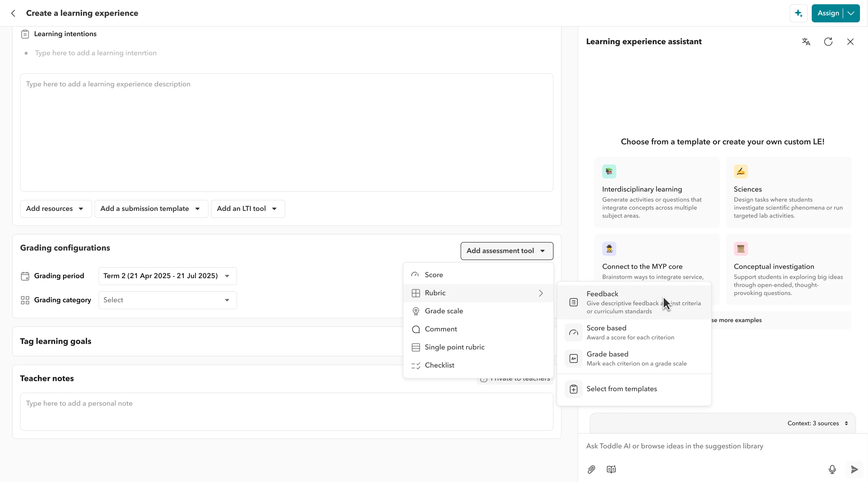Select Checklist from the menu
This screenshot has height=482, width=868.
pos(478,366)
